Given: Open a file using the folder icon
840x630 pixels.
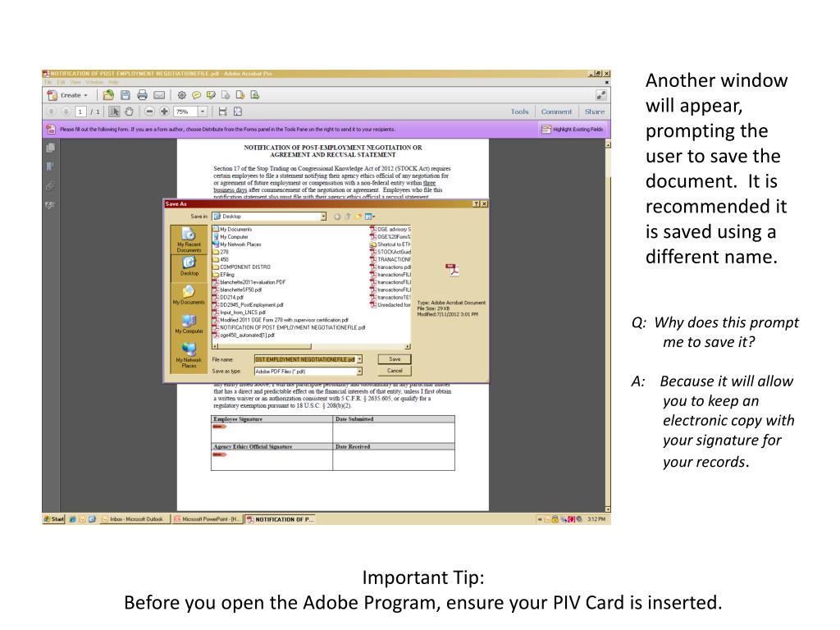Looking at the screenshot, I should coord(109,95).
